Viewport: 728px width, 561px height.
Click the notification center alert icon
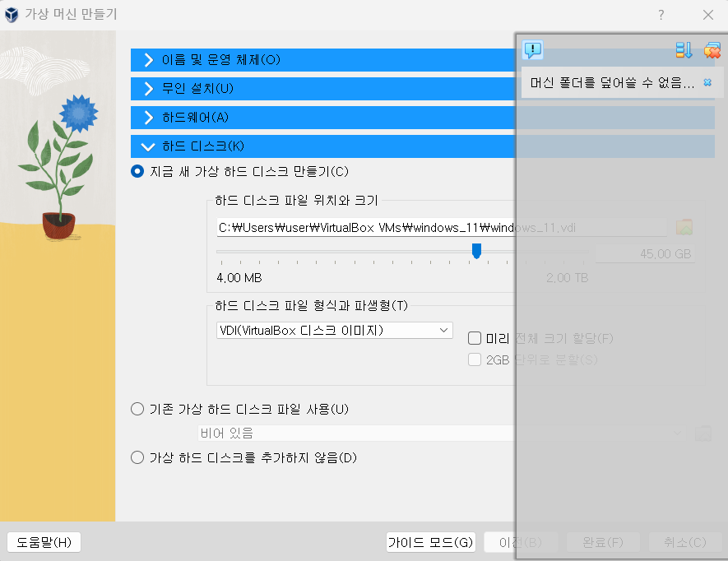click(532, 49)
